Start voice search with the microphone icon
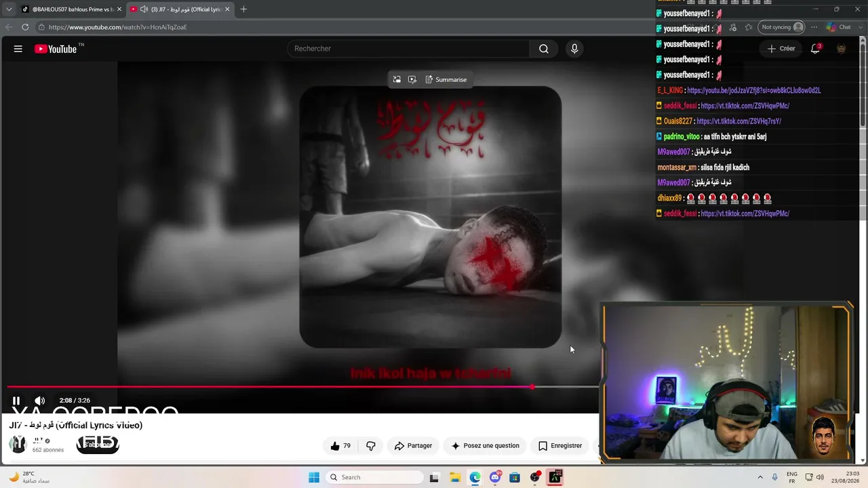Screen dimensions: 868x488 click(x=574, y=49)
